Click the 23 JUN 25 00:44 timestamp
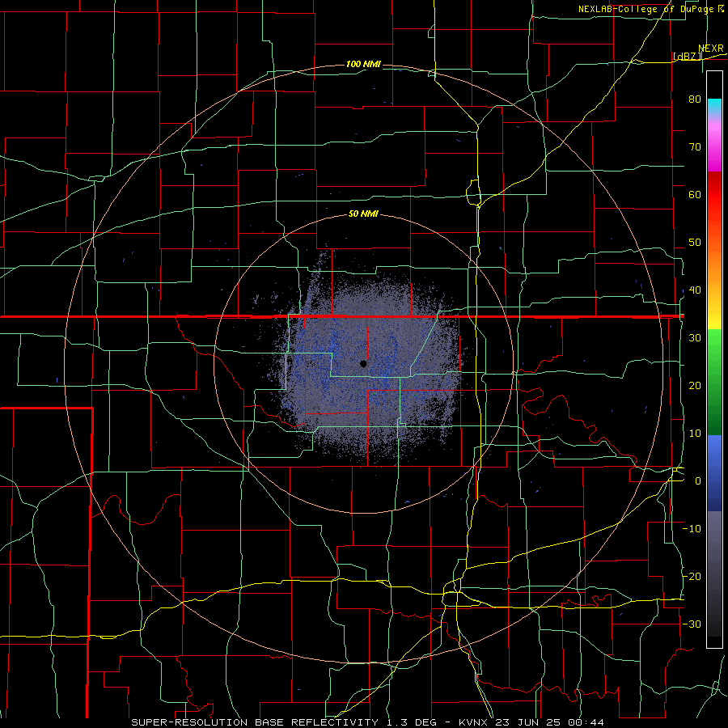Screen dimensions: 728x728 tap(552, 722)
